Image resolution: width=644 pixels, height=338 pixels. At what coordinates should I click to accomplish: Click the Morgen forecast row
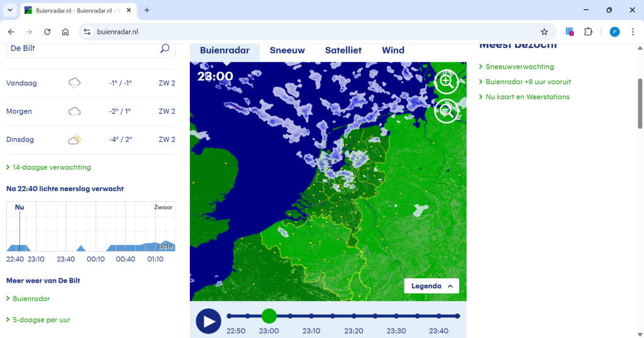coord(91,112)
